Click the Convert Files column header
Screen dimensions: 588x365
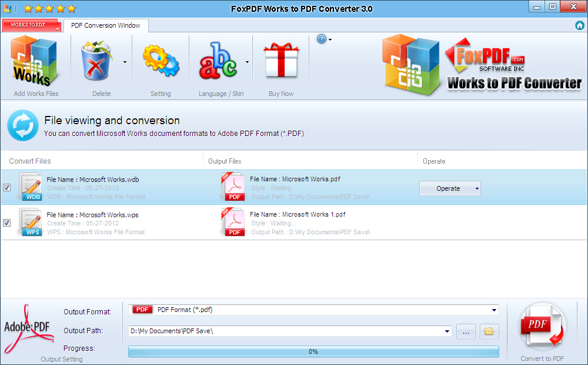(30, 161)
